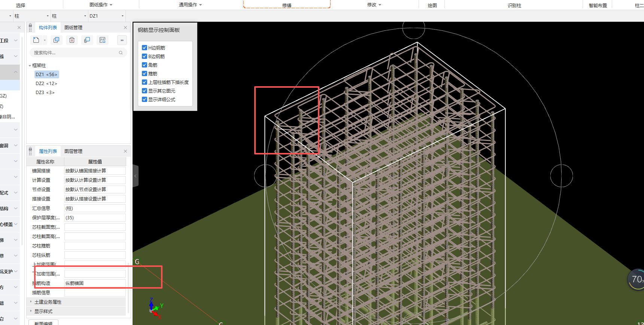Image resolution: width=644 pixels, height=325 pixels.
Task: Toggle the 箍筋 display checkbox
Action: 145,73
